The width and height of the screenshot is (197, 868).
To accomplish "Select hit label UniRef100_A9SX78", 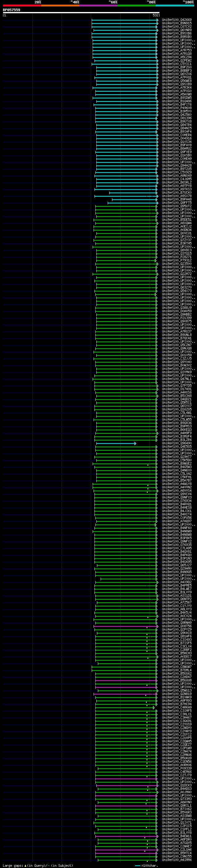I will point(176,196).
